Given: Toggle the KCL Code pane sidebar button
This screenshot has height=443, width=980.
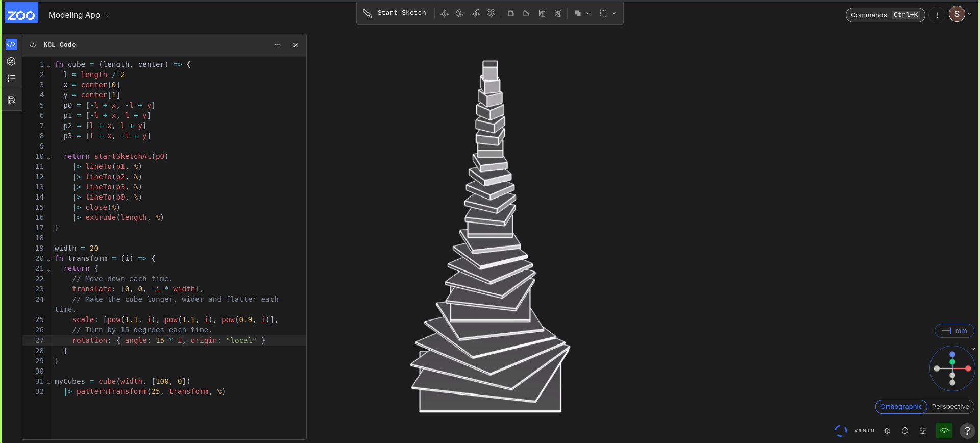Looking at the screenshot, I should (11, 45).
